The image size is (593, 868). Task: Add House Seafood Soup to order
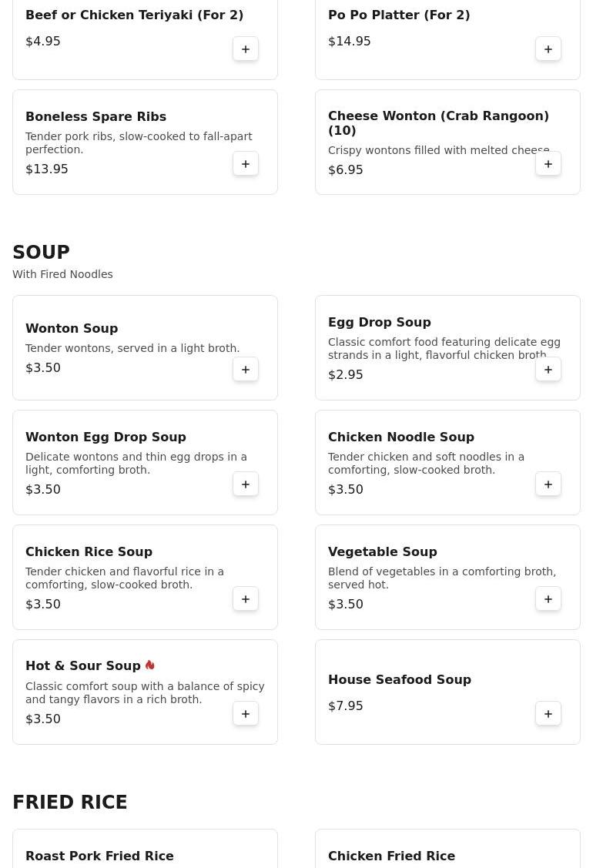(x=548, y=713)
